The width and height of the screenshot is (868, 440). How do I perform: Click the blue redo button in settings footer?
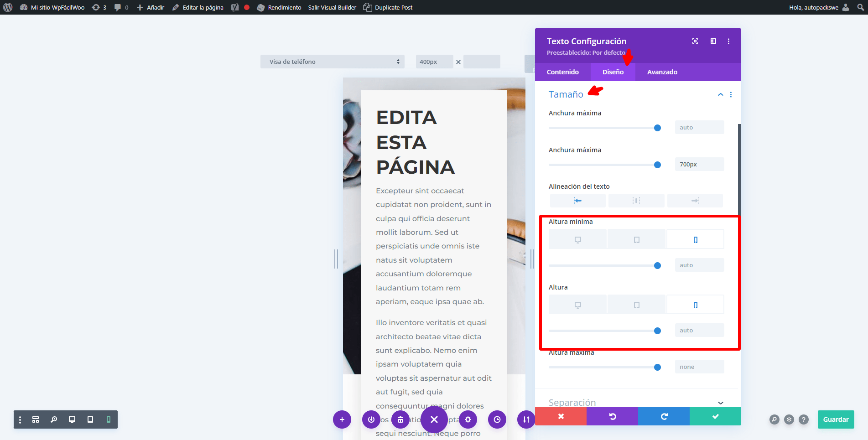point(664,416)
